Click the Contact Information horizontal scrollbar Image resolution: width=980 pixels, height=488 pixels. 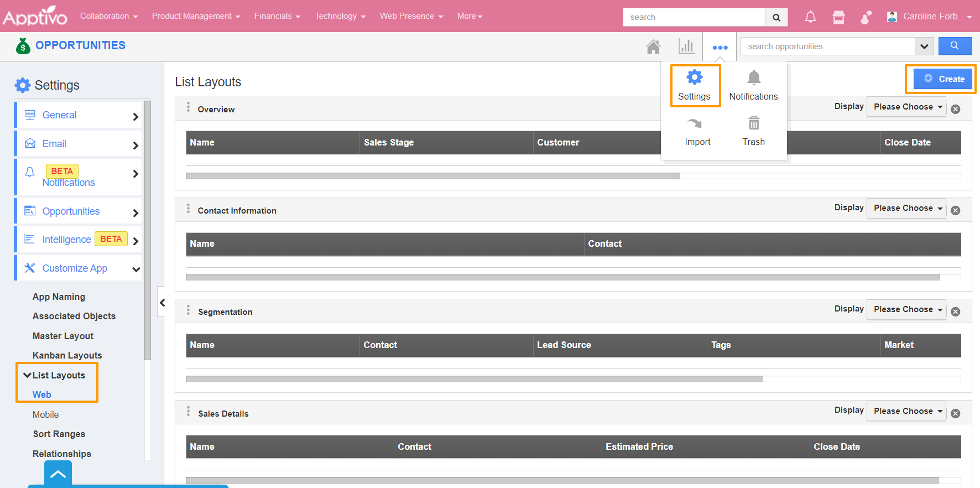(563, 277)
